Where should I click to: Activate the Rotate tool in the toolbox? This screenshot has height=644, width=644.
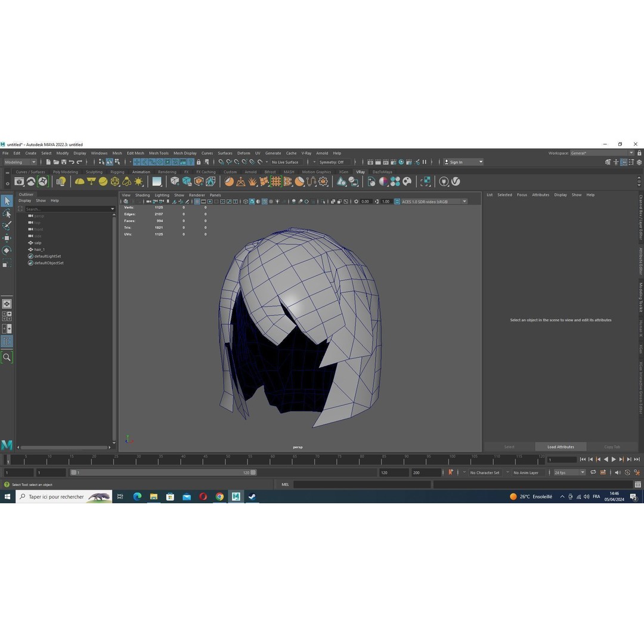(7, 250)
